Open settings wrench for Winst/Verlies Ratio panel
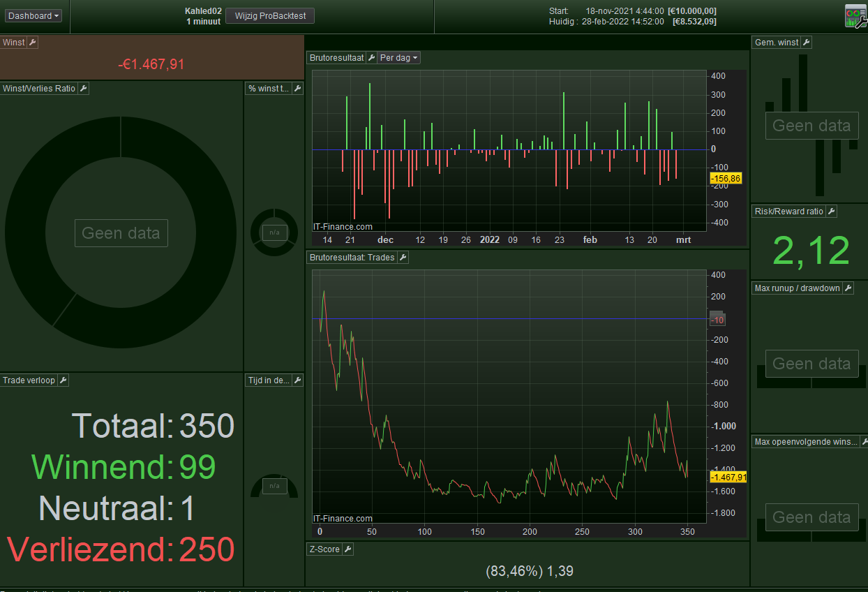Screen dimensions: 868x592 pyautogui.click(x=83, y=89)
